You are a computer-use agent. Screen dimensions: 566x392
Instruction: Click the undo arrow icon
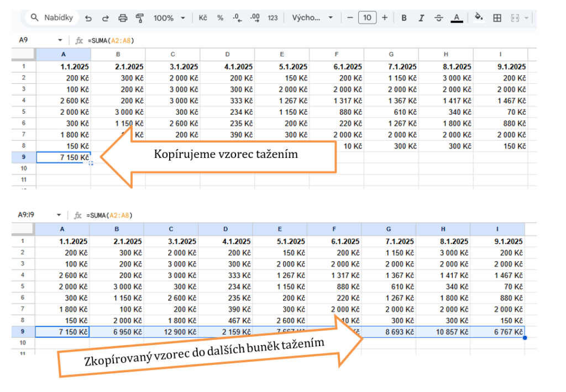pyautogui.click(x=88, y=18)
